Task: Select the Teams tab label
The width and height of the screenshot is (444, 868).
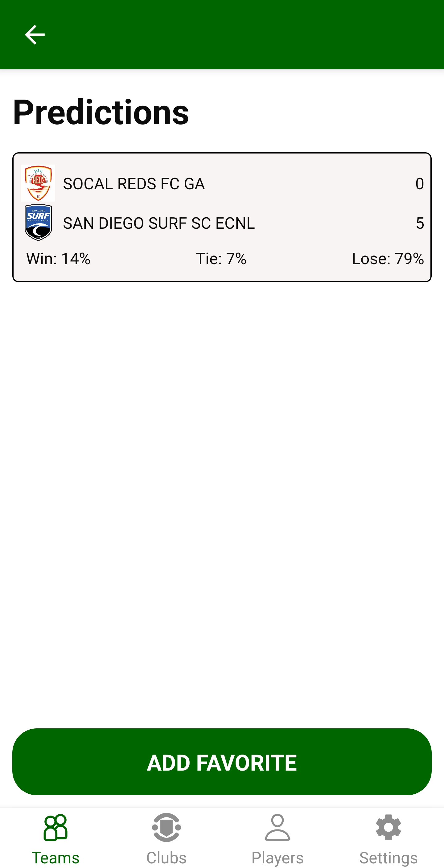Action: pos(55,858)
